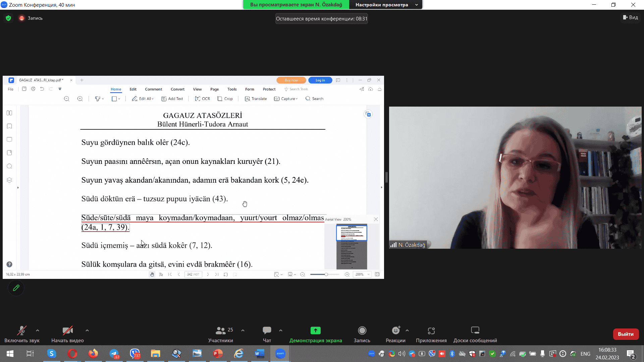Image resolution: width=644 pixels, height=362 pixels.
Task: Click the green screen share icon
Action: click(315, 330)
